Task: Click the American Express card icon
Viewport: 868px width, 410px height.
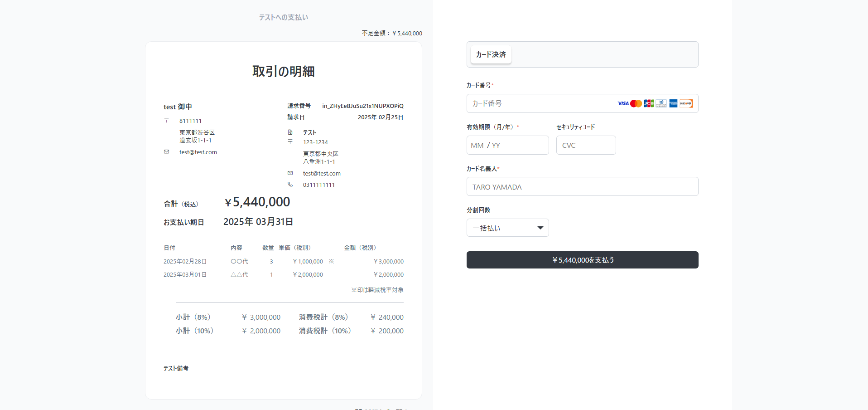Action: [673, 103]
